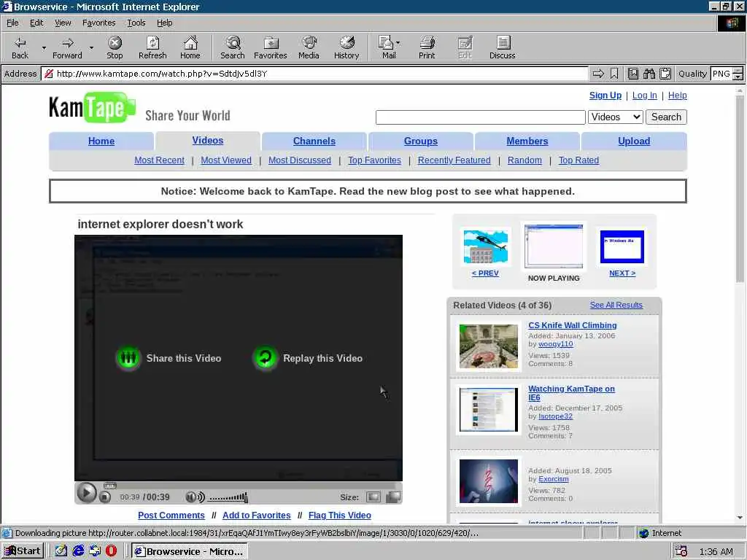Open the Windows Start button
The height and width of the screenshot is (560, 747).
pos(23,551)
